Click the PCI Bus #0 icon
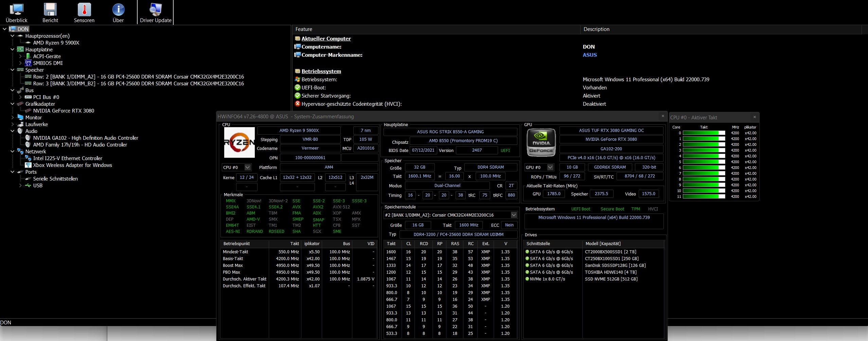The image size is (868, 341). [28, 97]
